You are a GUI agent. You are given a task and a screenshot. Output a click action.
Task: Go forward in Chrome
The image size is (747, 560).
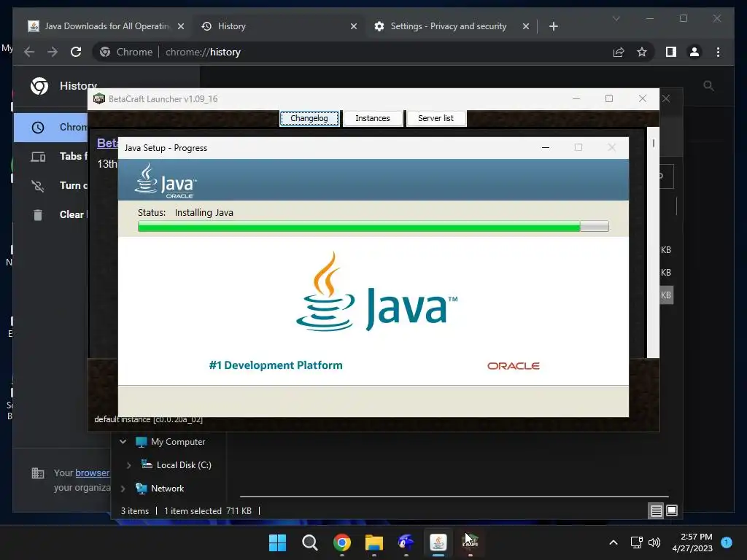53,52
